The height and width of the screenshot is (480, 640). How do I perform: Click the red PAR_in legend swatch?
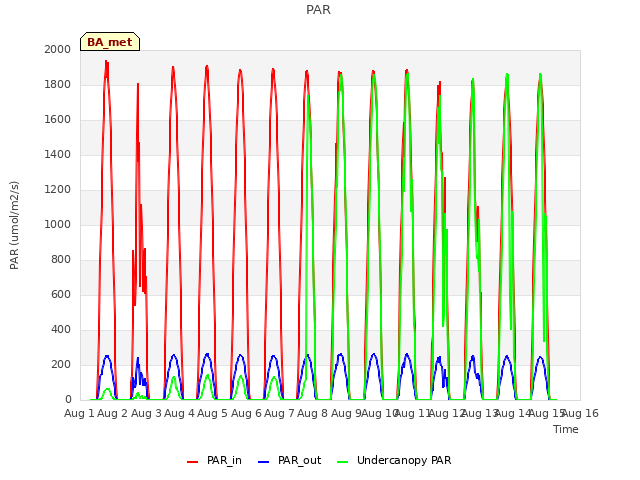192,462
